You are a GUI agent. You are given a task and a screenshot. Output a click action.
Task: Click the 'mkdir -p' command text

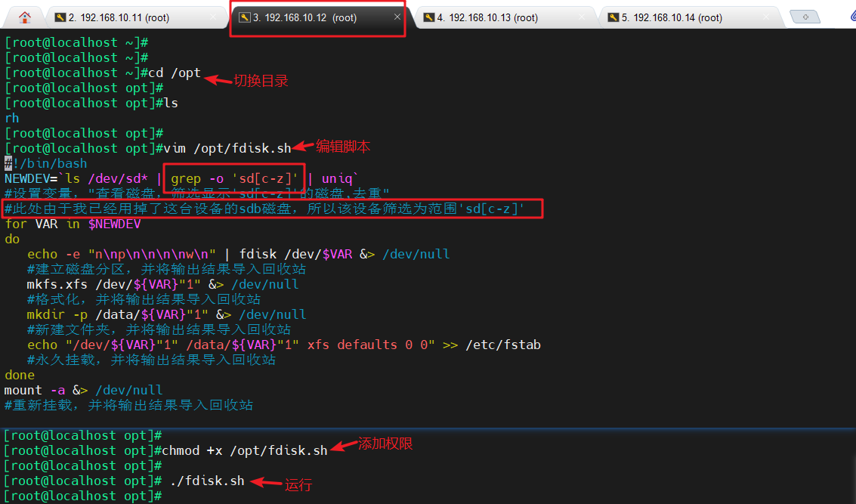(x=57, y=314)
